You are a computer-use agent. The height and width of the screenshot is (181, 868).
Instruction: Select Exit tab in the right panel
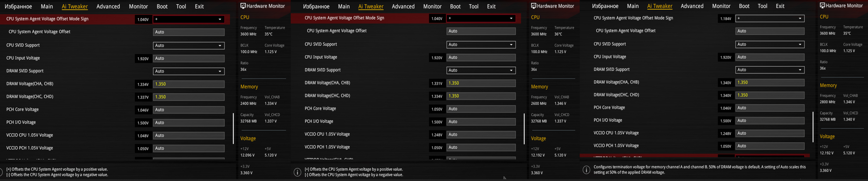(x=780, y=6)
